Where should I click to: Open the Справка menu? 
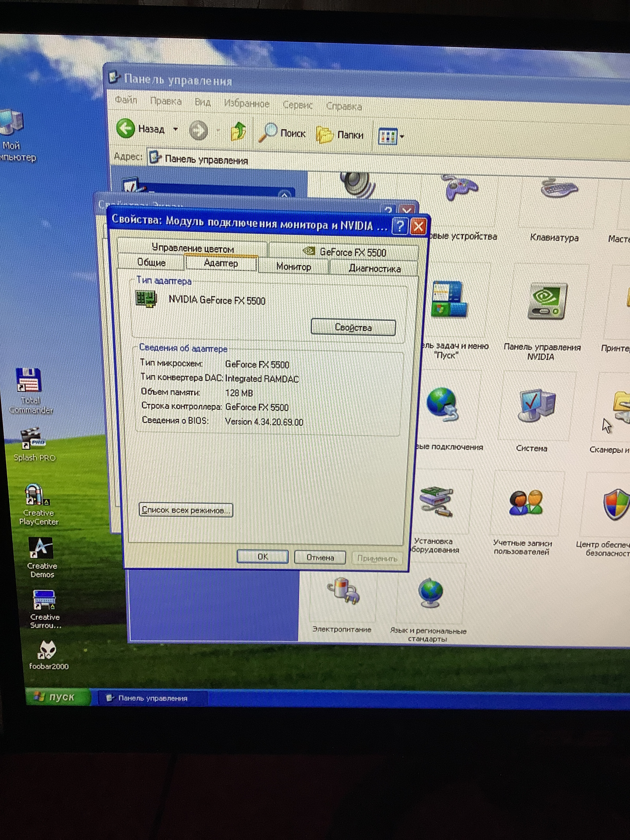[344, 107]
